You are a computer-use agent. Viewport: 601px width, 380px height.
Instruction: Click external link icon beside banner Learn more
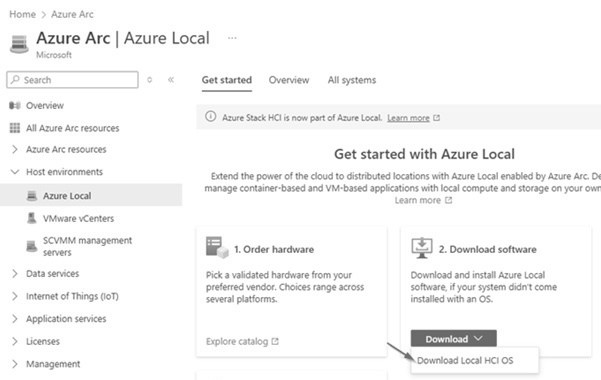pos(436,118)
